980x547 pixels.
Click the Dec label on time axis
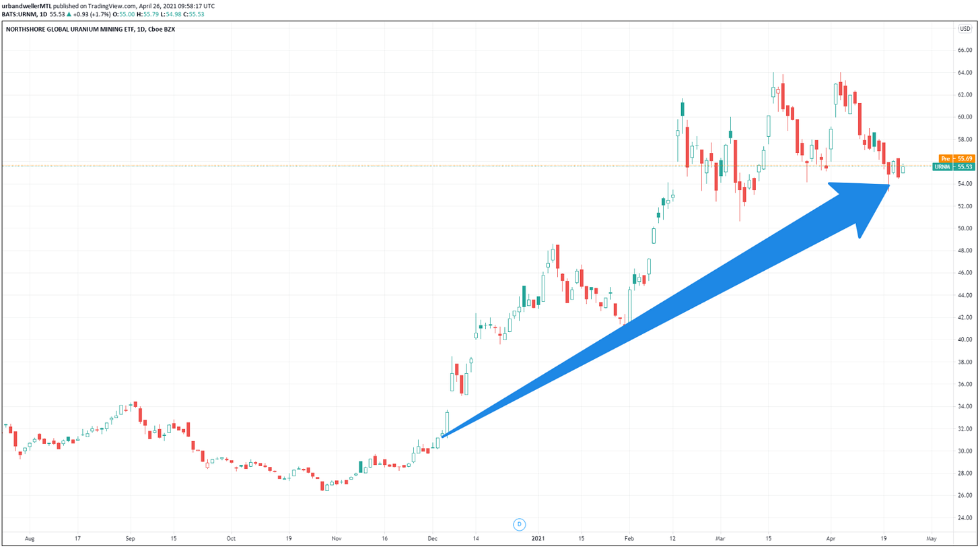432,539
